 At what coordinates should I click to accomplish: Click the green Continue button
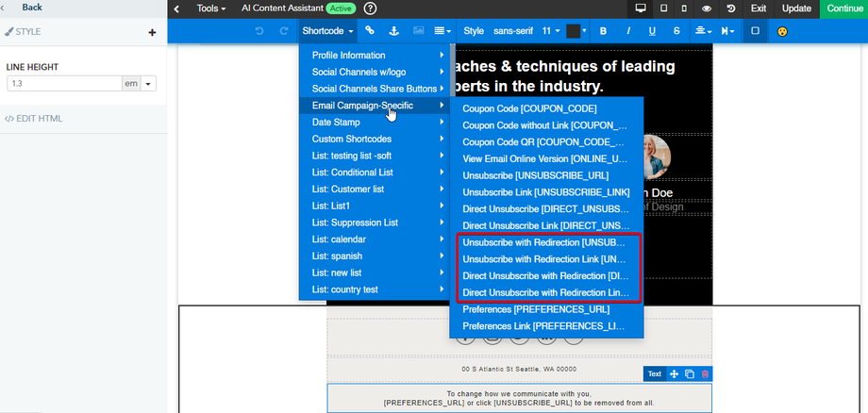click(843, 8)
